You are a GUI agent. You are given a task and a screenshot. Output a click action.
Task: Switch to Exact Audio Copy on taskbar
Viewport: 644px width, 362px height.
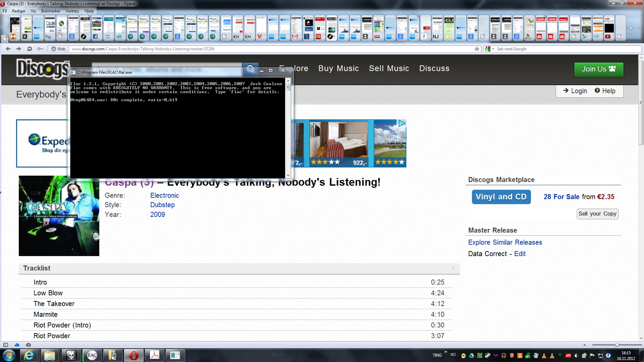92,355
